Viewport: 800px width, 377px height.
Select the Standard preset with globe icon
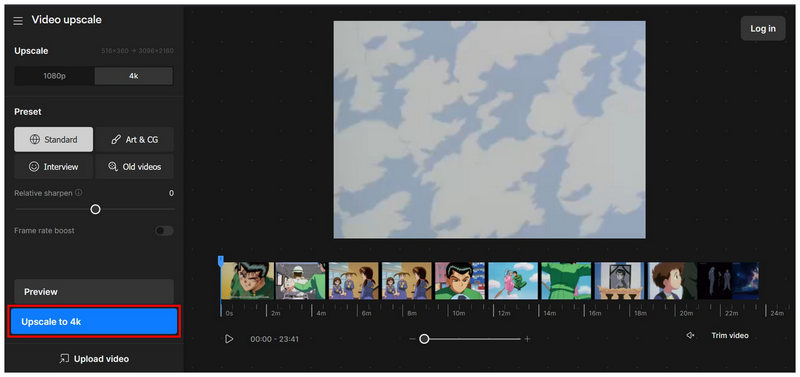click(x=54, y=139)
